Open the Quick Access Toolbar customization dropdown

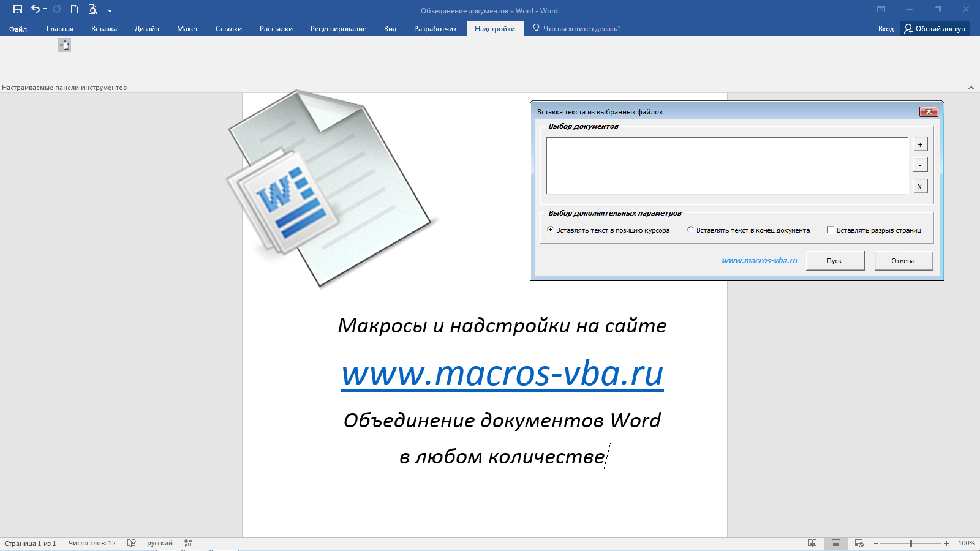[x=110, y=9]
